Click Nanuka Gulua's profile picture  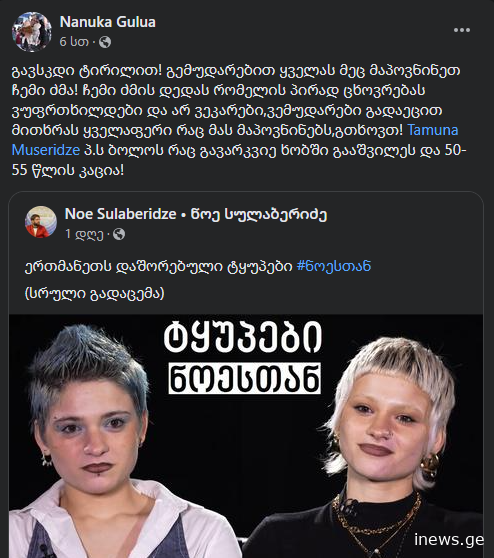click(32, 32)
